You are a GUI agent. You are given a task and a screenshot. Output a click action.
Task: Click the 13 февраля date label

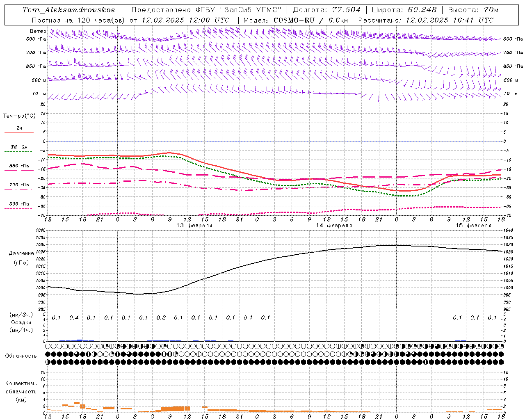coord(194,226)
